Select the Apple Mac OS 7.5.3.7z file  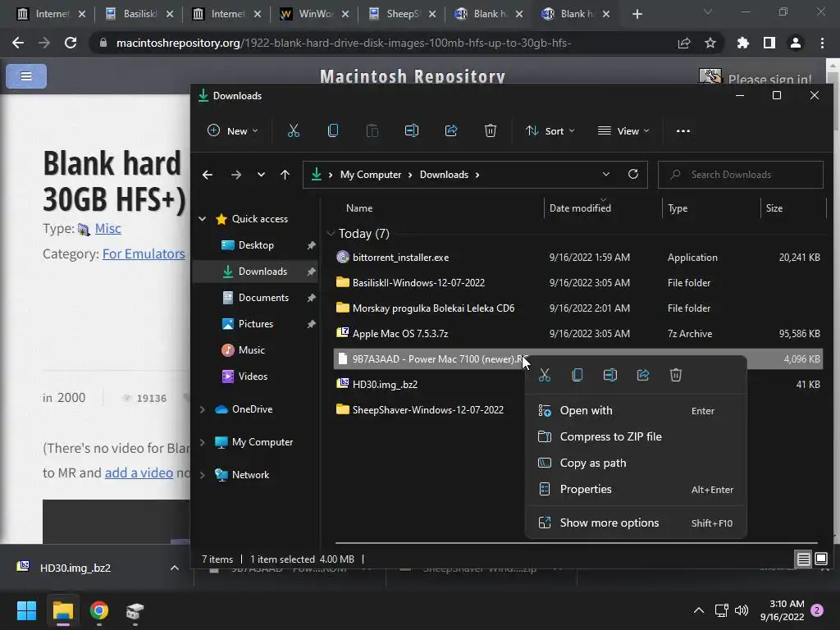(578, 334)
